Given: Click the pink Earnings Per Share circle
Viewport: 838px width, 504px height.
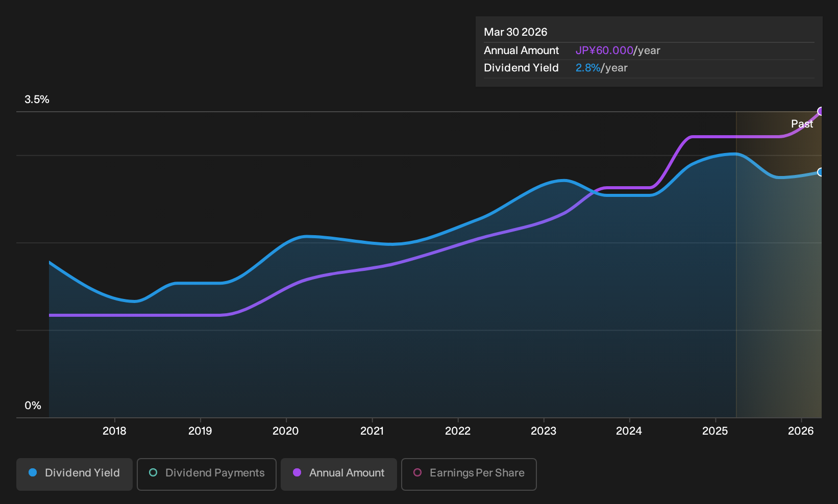Looking at the screenshot, I should [x=417, y=472].
